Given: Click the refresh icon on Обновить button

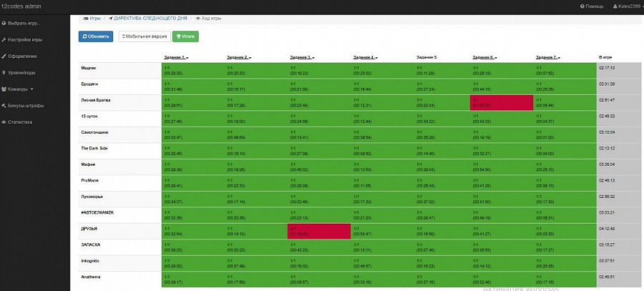Looking at the screenshot, I should (84, 36).
